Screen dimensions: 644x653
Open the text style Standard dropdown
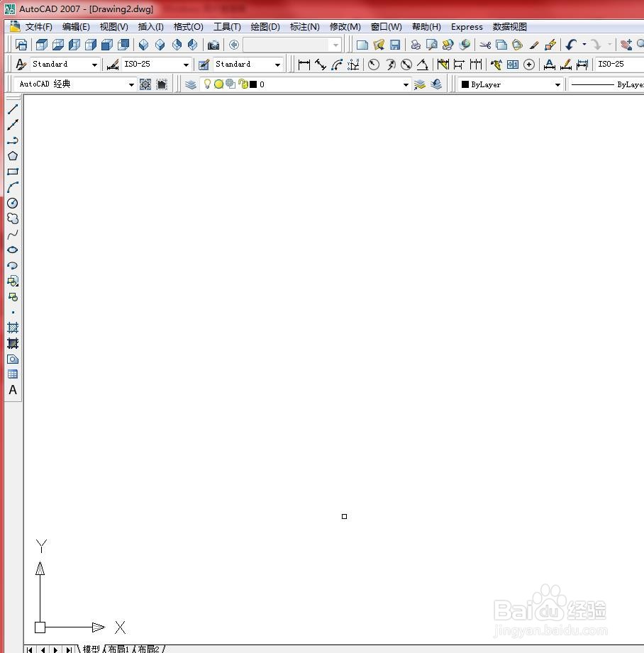(65, 65)
